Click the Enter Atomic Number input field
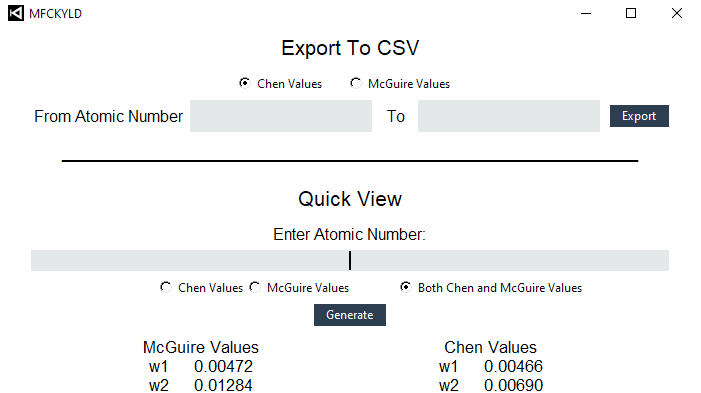 coord(350,260)
